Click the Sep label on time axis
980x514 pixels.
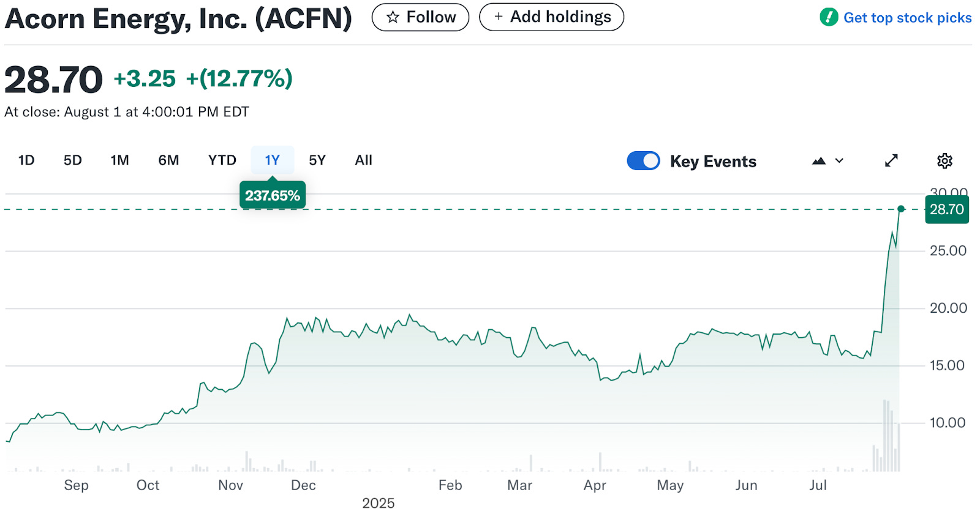click(76, 485)
